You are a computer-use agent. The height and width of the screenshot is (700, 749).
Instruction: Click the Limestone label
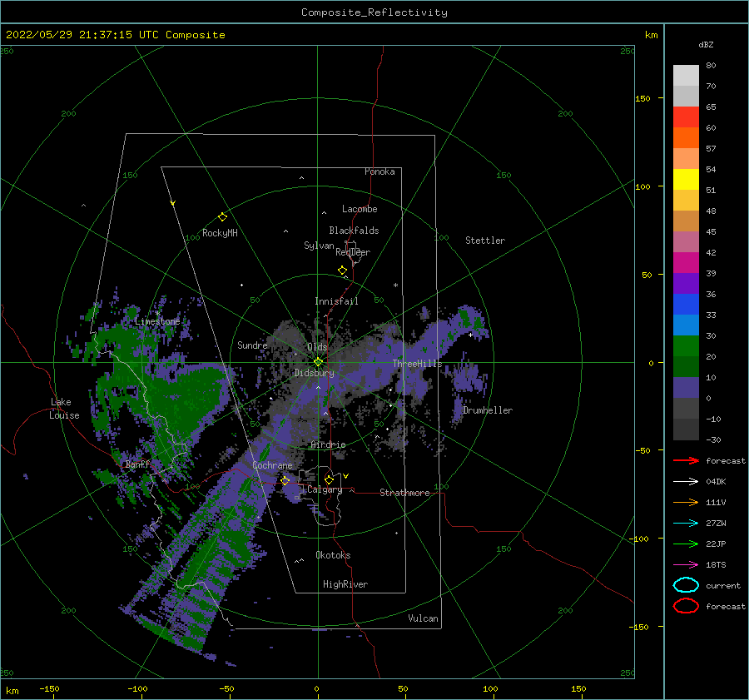pyautogui.click(x=157, y=321)
